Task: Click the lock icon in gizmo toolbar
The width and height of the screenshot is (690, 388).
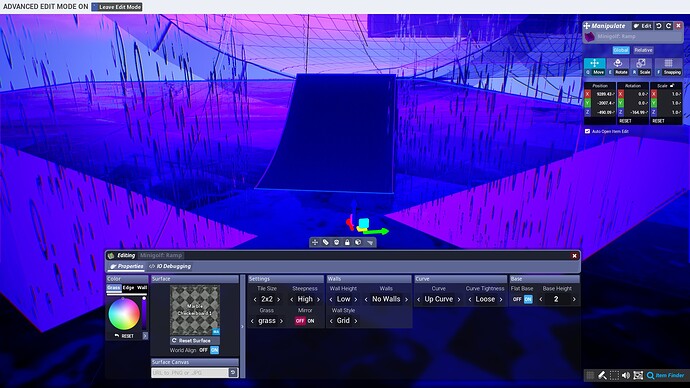Action: [x=347, y=242]
